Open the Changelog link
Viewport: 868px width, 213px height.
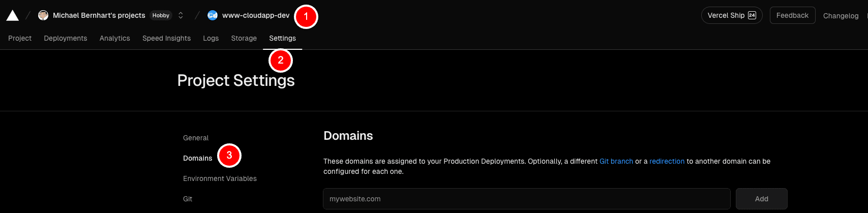tap(841, 16)
